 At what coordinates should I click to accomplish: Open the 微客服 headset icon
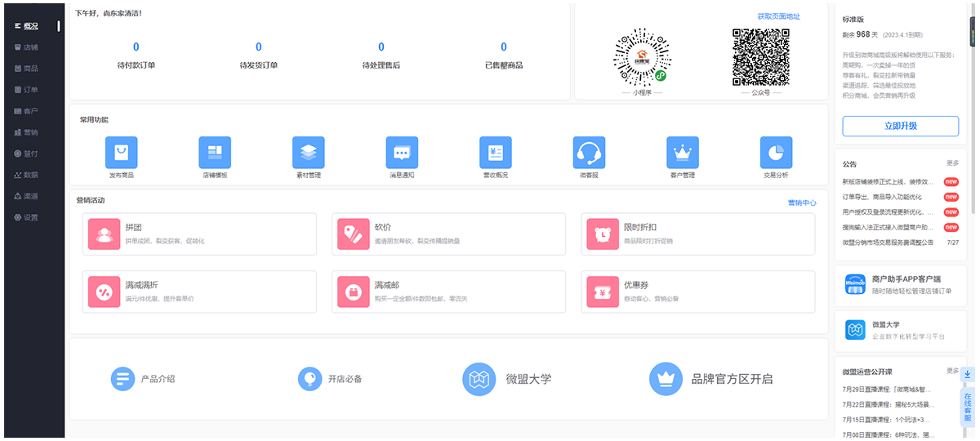[589, 153]
